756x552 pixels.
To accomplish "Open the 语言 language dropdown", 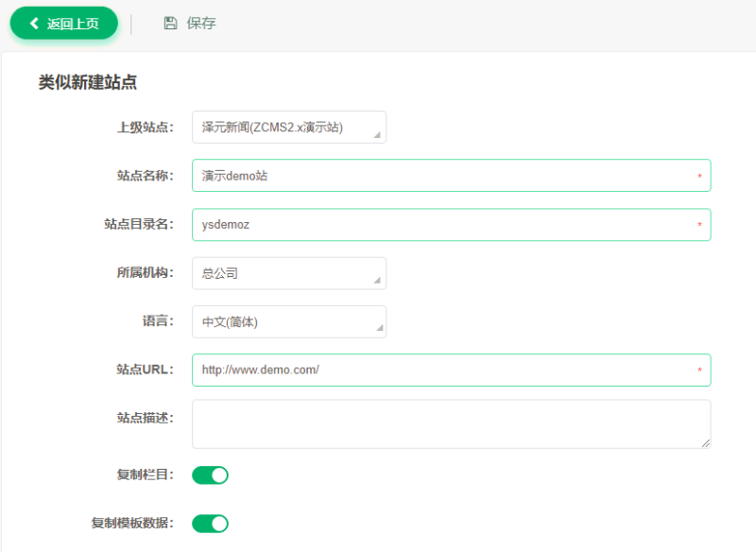I will [x=288, y=321].
